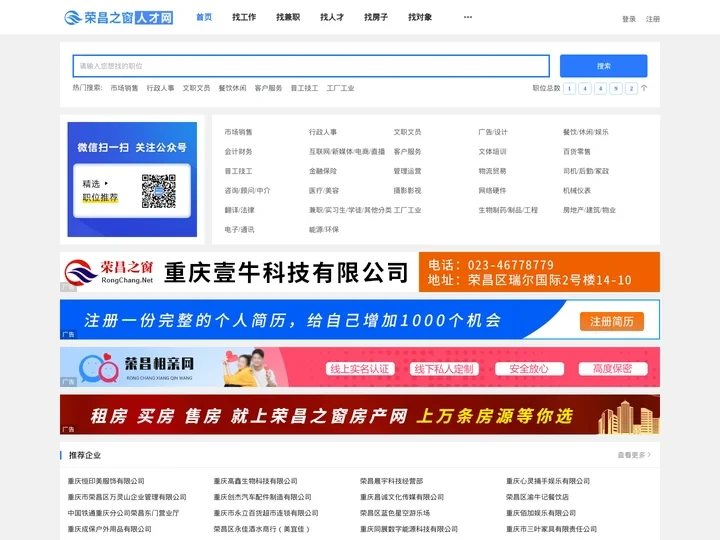The width and height of the screenshot is (720, 540).
Task: Select 找人才 in the top menu
Action: (332, 17)
